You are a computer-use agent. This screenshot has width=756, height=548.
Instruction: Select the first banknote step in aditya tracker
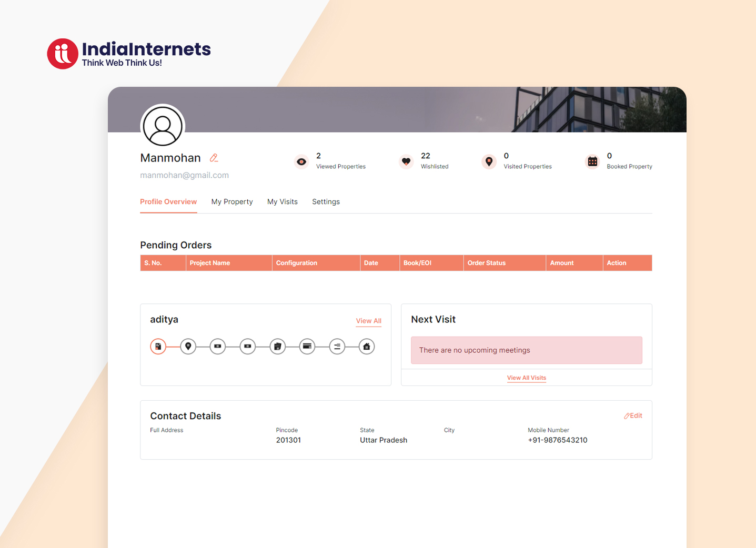point(218,347)
